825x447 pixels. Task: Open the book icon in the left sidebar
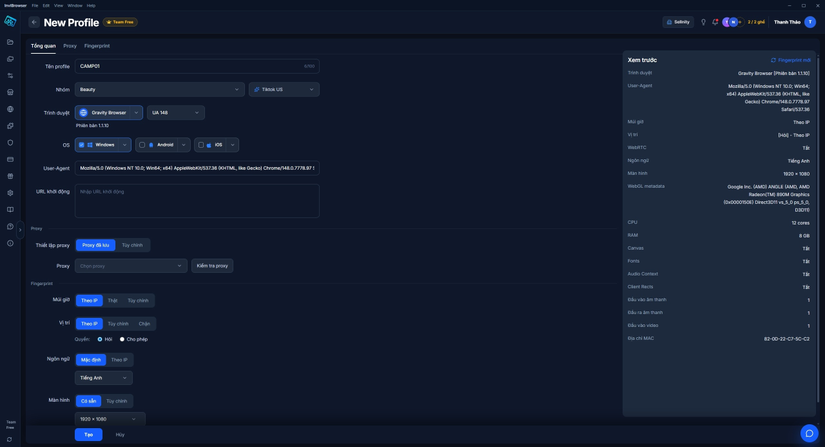click(x=10, y=210)
